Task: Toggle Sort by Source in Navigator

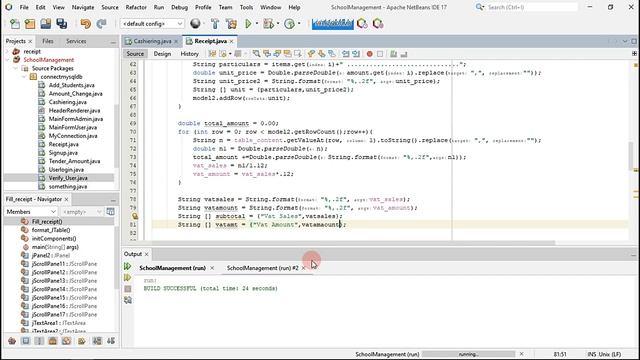Action: pyautogui.click(x=111, y=341)
